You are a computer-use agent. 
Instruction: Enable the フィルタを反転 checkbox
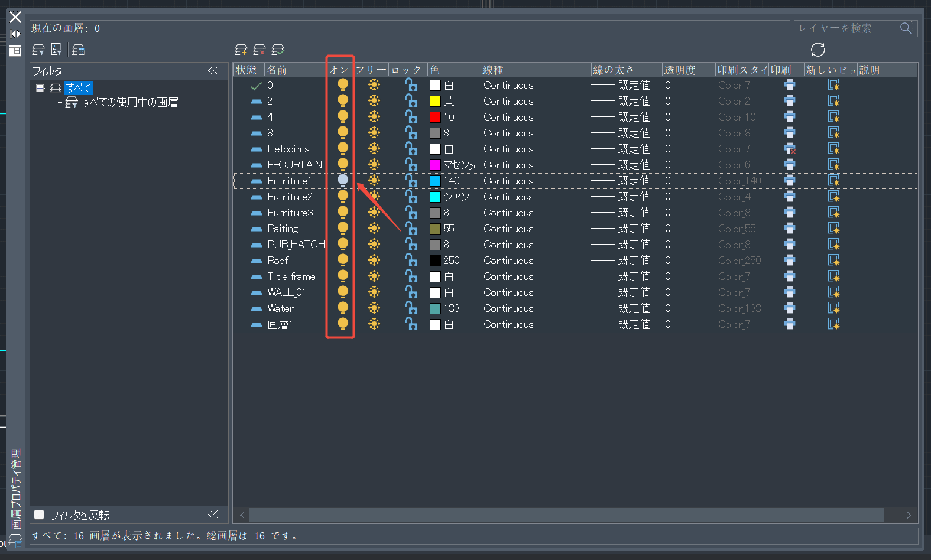point(39,515)
